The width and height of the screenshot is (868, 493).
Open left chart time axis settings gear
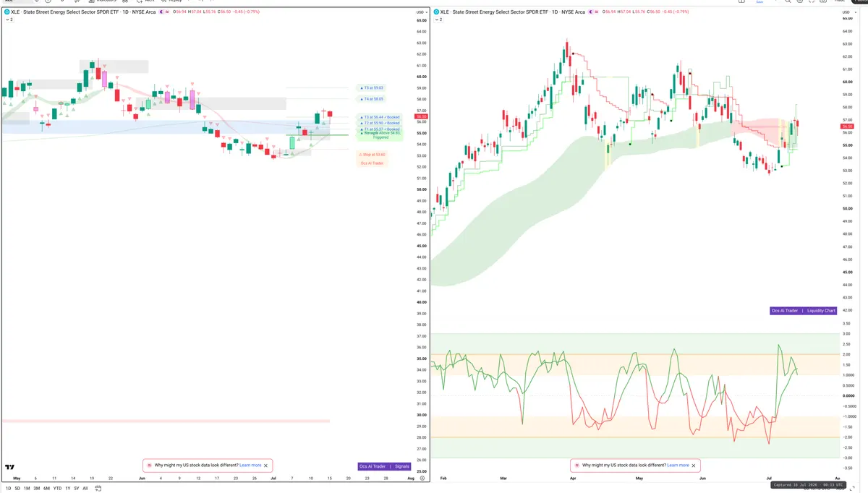tap(422, 479)
